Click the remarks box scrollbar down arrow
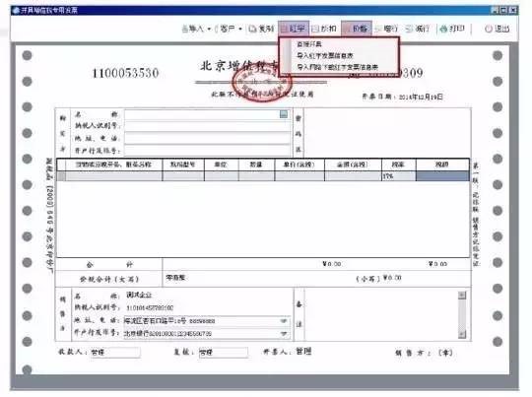Image resolution: width=532 pixels, height=397 pixels. (462, 335)
